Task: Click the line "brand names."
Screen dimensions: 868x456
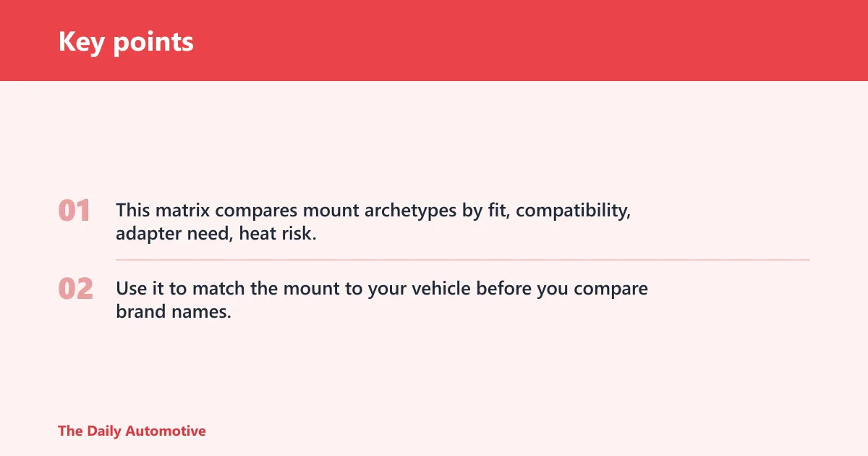Action: [x=174, y=313]
